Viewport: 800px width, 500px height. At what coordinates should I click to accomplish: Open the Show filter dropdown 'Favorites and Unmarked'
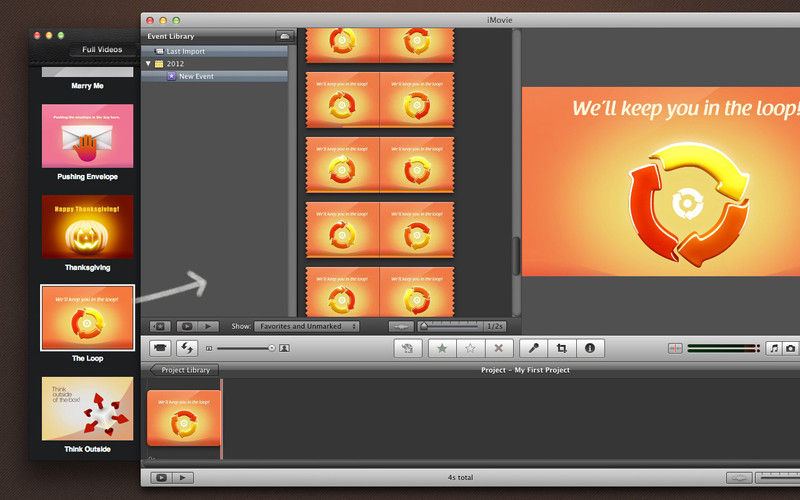[306, 326]
